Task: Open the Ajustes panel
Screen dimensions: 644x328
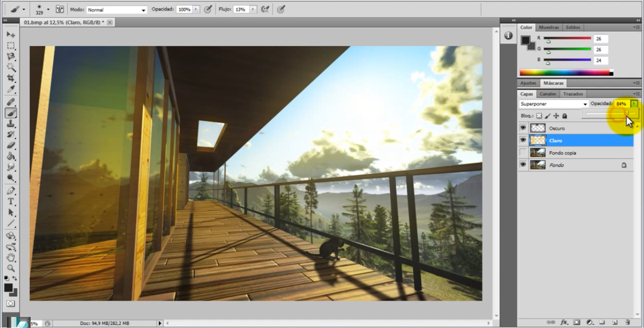Action: tap(528, 83)
